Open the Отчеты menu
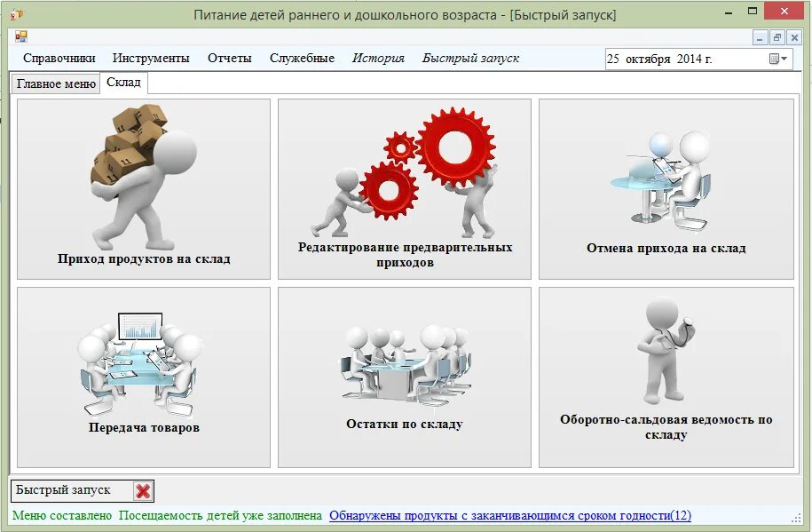 pos(230,58)
